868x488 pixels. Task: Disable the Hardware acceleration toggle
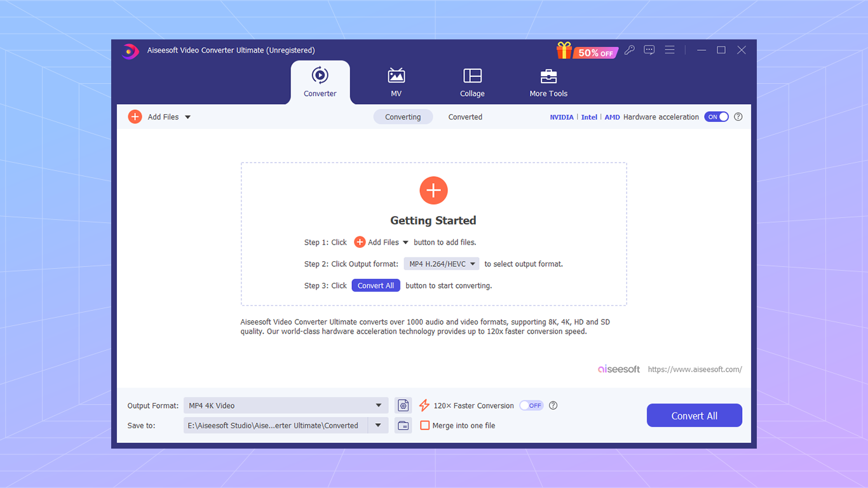(716, 117)
